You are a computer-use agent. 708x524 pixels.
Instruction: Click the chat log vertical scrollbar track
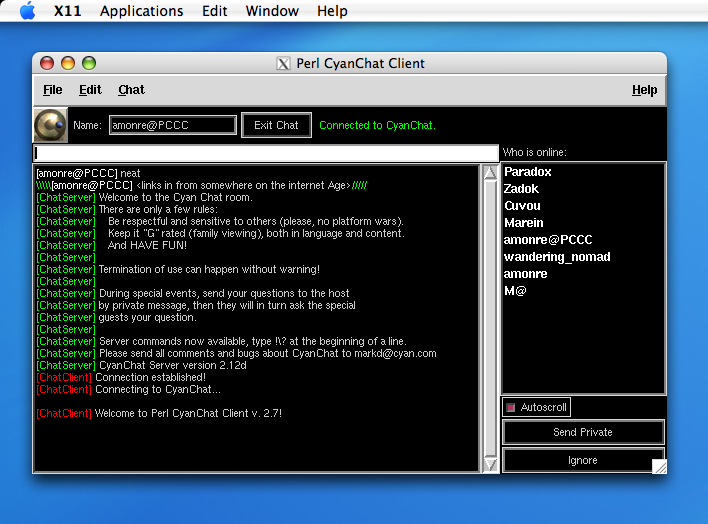point(490,318)
